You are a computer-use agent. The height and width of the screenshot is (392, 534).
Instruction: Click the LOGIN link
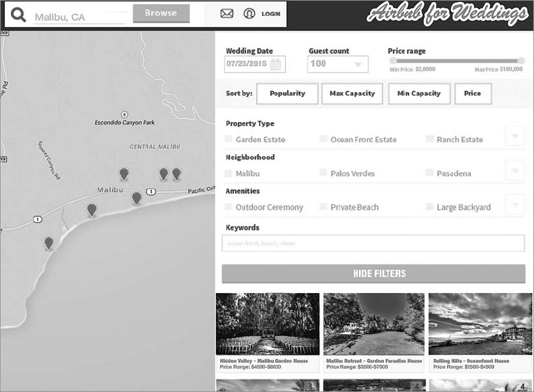point(271,14)
